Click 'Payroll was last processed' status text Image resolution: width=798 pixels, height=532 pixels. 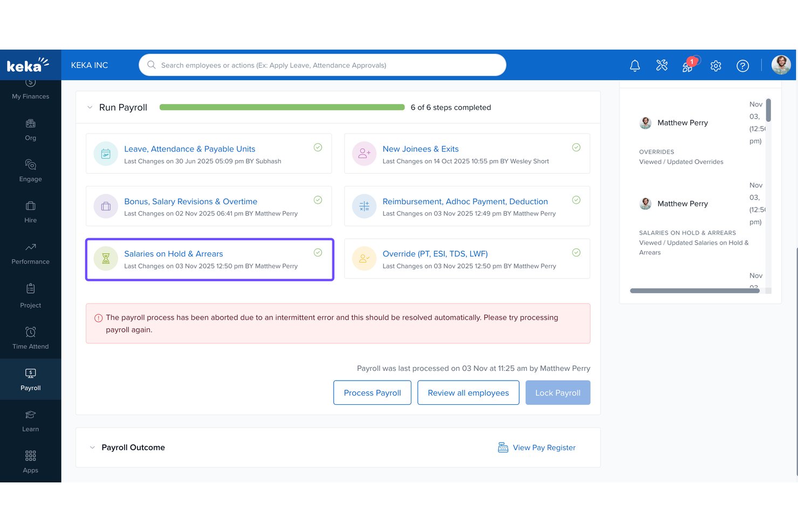(x=473, y=368)
